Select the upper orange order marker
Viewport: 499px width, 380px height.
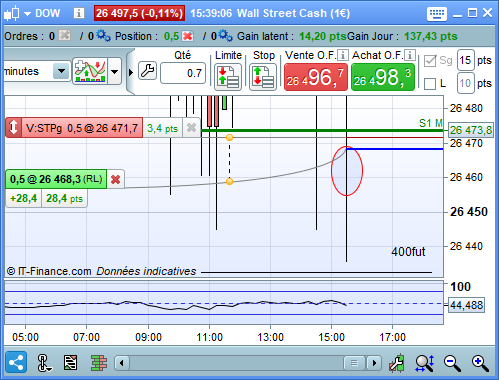pyautogui.click(x=229, y=137)
